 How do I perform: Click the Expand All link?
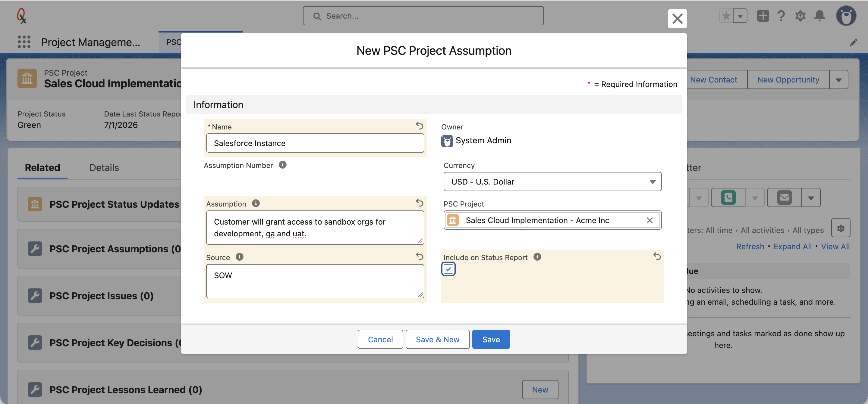click(x=793, y=247)
